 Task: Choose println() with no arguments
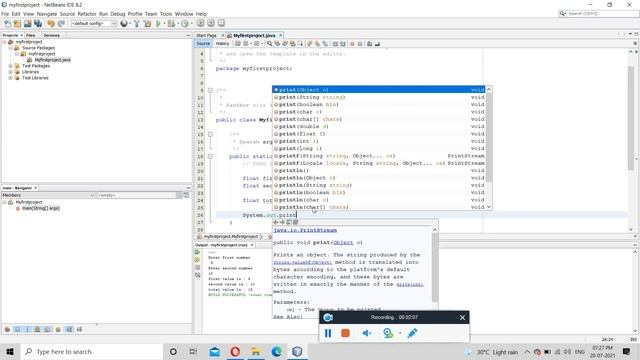[379, 171]
